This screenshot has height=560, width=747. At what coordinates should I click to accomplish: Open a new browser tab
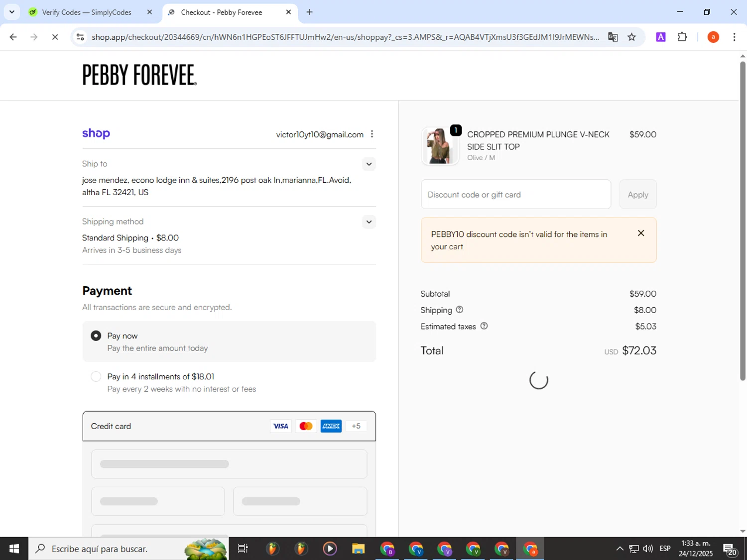click(310, 12)
